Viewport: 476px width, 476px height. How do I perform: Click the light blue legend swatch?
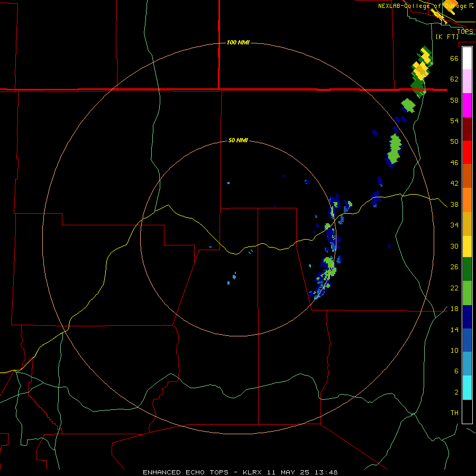tap(467, 364)
